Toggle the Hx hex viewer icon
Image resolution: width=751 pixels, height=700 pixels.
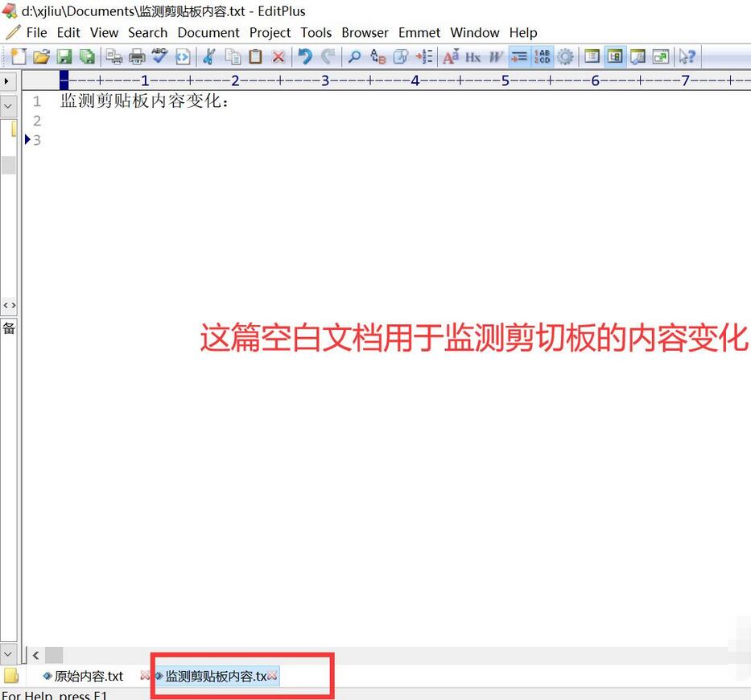pos(472,57)
